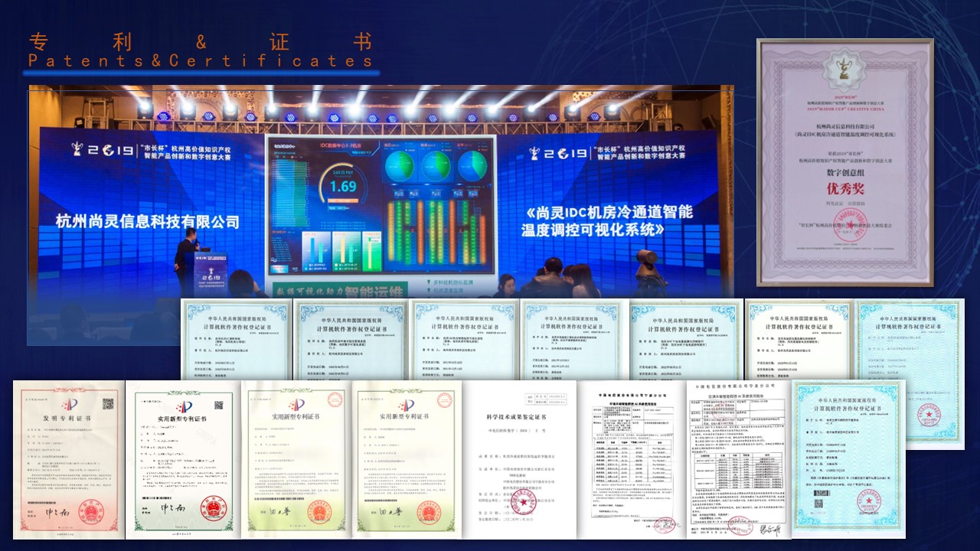Click the QR code on the 发明专利证书
The image size is (980, 551).
[107, 403]
